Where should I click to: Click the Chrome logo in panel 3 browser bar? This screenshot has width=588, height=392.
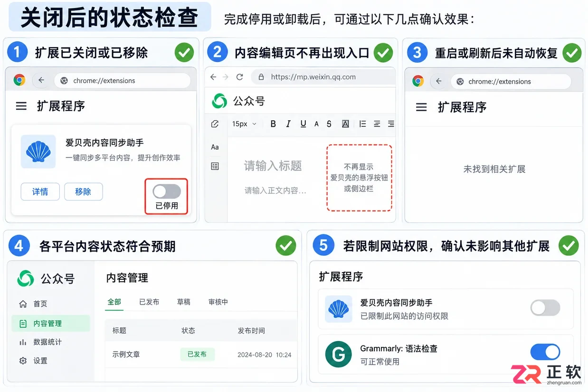point(418,81)
